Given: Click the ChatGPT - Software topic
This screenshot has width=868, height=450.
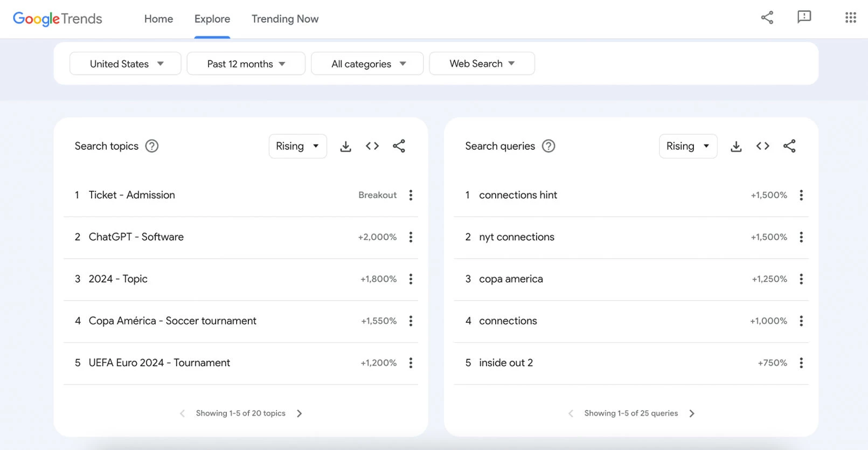Looking at the screenshot, I should tap(136, 237).
